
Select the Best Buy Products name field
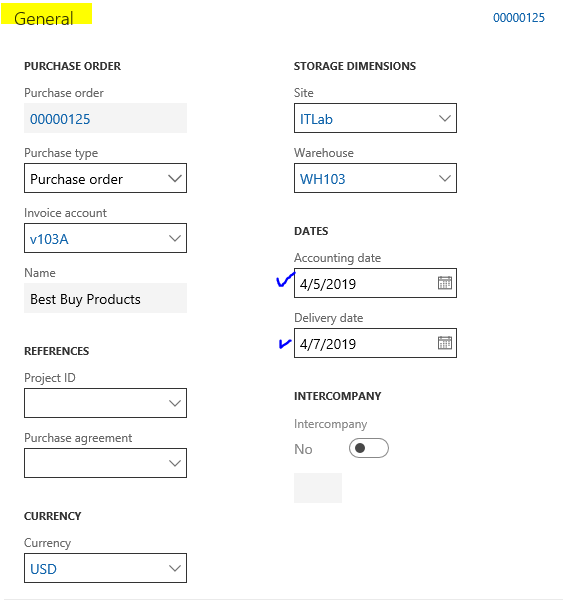105,298
